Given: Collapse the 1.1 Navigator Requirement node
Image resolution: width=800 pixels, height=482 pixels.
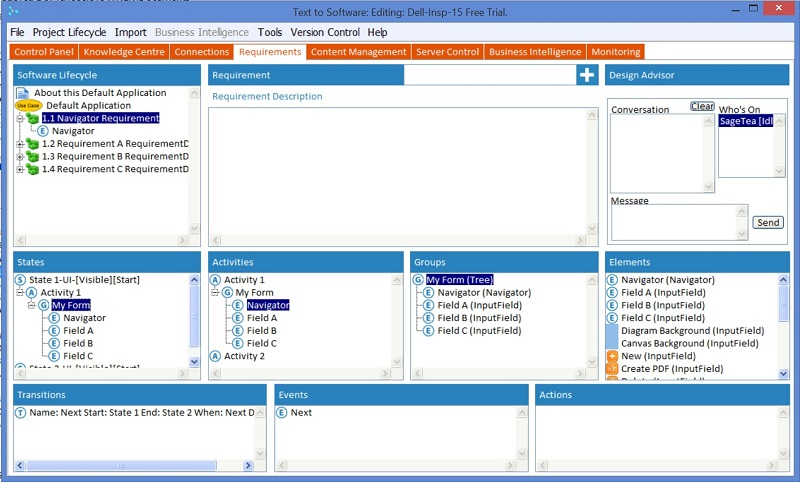Looking at the screenshot, I should point(20,118).
